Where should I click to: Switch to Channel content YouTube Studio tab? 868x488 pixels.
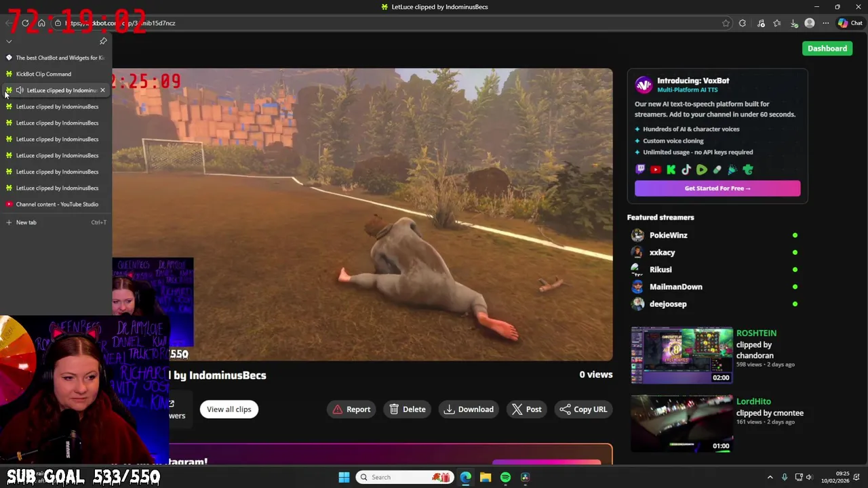pos(56,204)
